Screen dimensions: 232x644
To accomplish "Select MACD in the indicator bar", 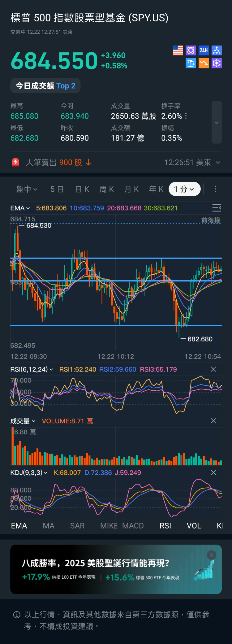I will click(133, 526).
